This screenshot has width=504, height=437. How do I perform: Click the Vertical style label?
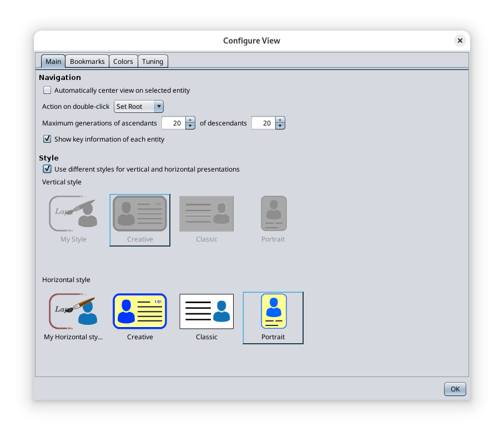tap(62, 182)
